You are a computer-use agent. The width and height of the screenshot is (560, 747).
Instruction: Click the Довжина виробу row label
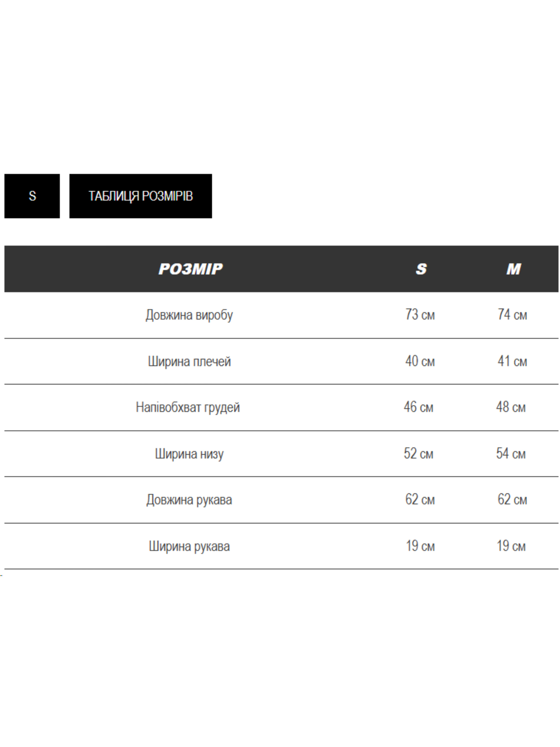pos(189,315)
